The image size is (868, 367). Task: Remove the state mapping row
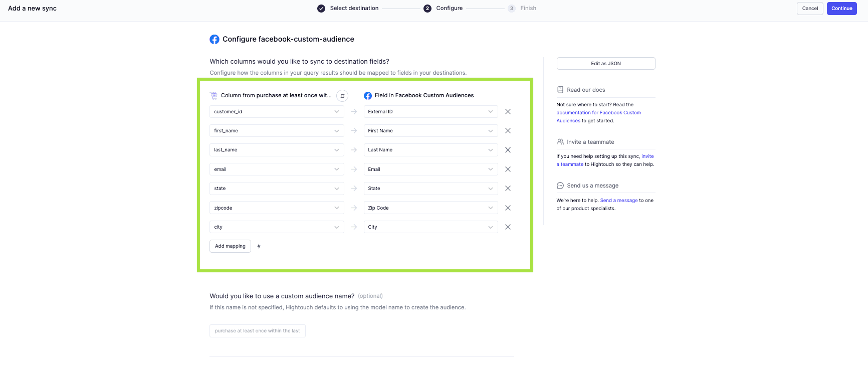coord(508,189)
